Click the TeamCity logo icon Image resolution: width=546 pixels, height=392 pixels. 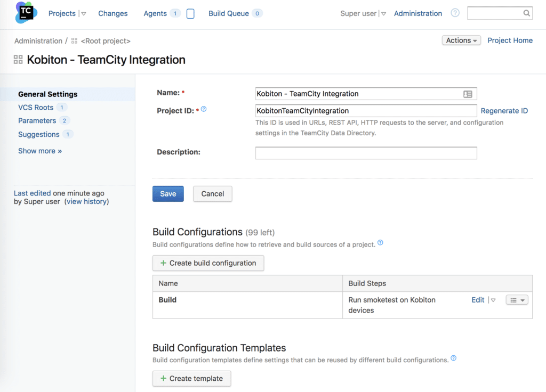[x=26, y=13]
